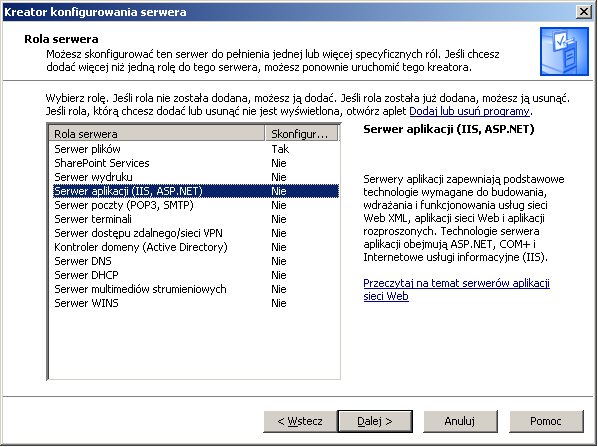
Task: Continue with the Dalej button
Action: tap(375, 421)
